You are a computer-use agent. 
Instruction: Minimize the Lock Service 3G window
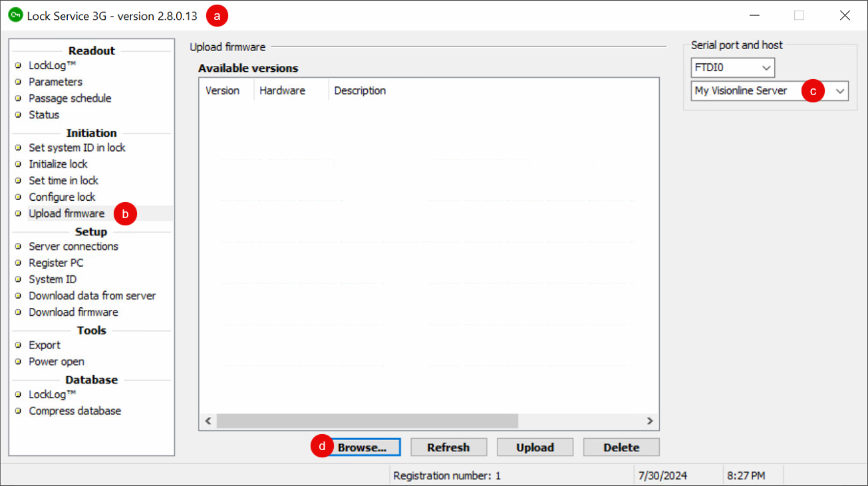(754, 15)
